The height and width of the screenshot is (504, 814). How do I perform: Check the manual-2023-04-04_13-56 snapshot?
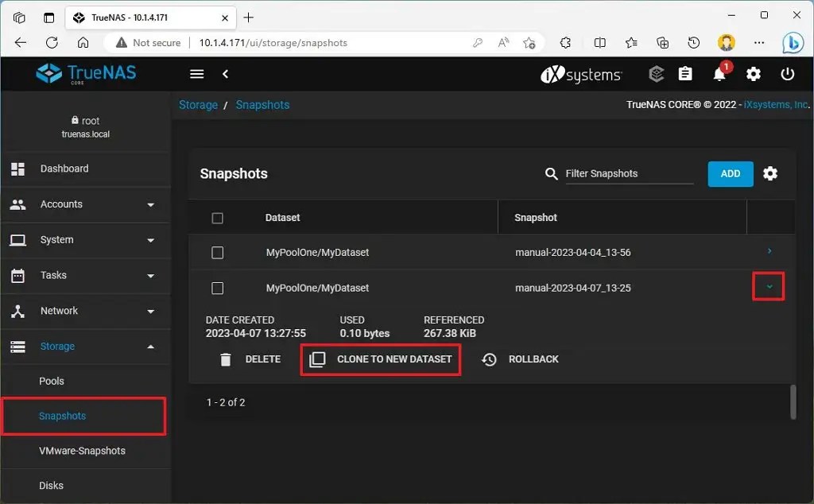(218, 250)
